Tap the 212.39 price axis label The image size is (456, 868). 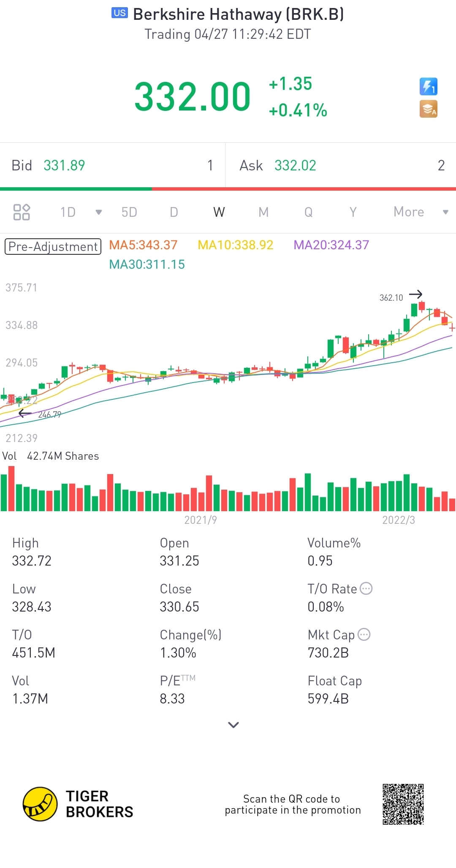pos(22,438)
